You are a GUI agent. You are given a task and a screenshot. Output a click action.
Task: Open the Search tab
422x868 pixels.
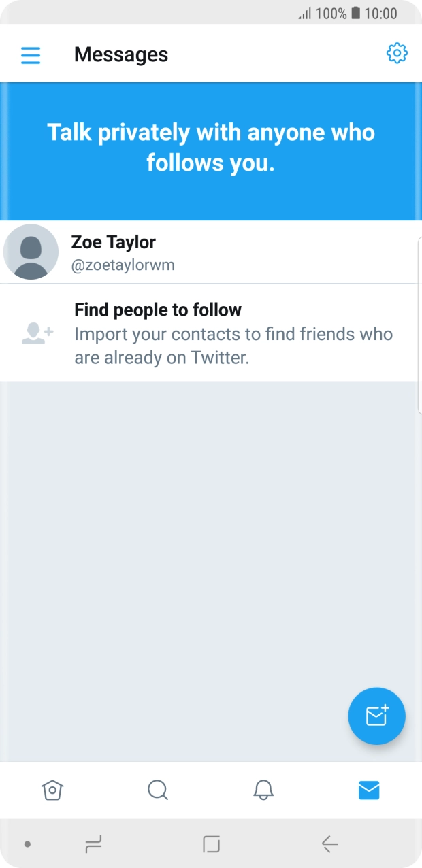coord(157,790)
